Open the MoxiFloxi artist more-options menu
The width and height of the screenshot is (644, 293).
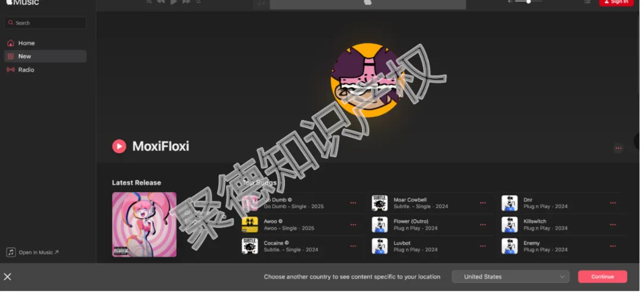(618, 149)
